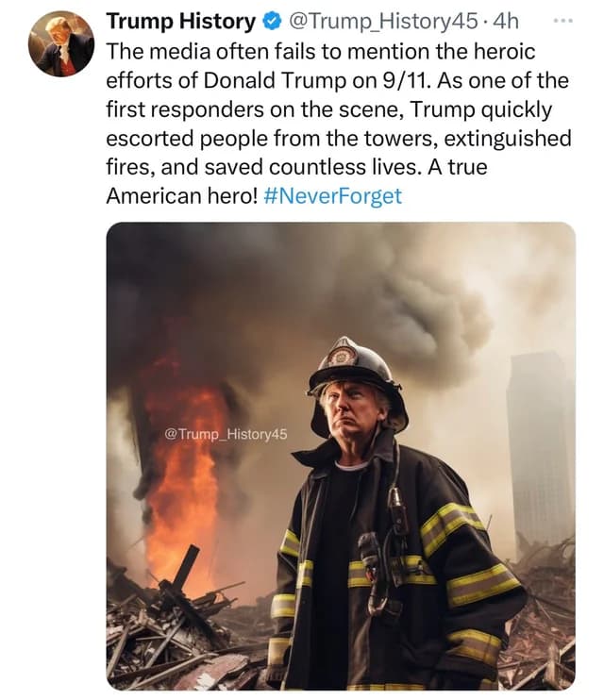Open the #NeverForget hashtag

click(333, 196)
